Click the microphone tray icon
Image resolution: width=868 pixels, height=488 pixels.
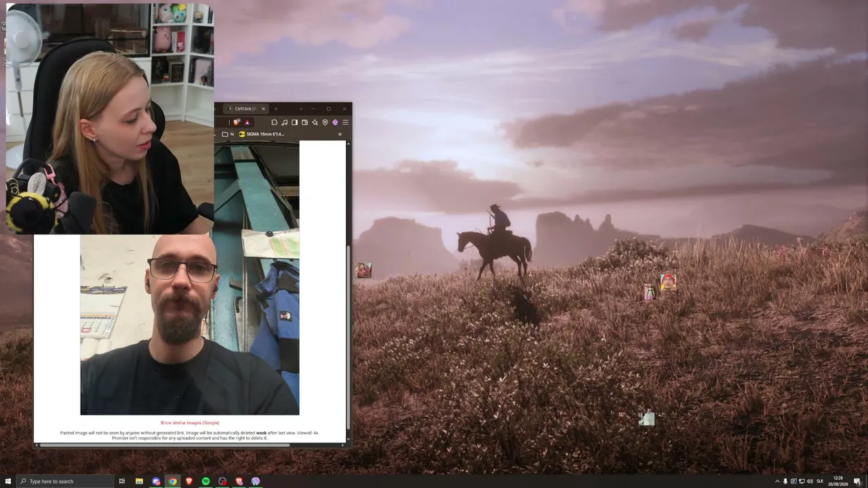coord(785,481)
